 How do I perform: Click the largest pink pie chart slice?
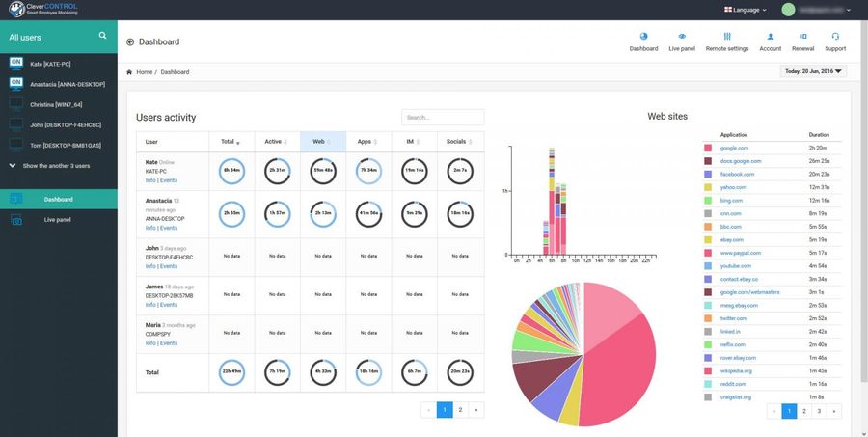point(620,371)
